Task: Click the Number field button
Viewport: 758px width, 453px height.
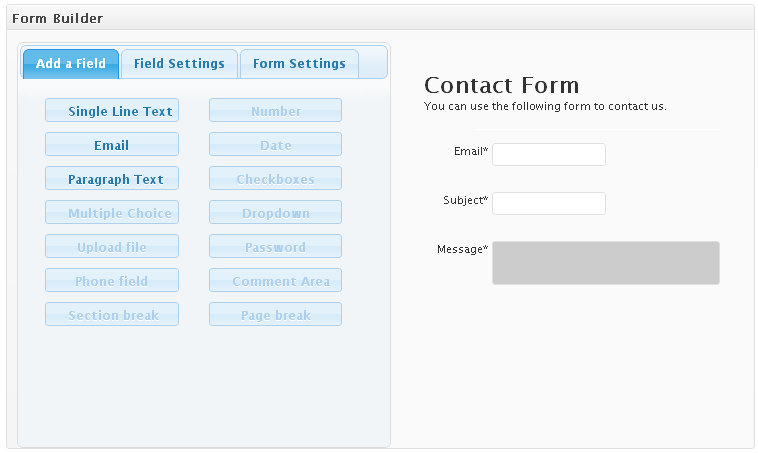Action: (275, 111)
